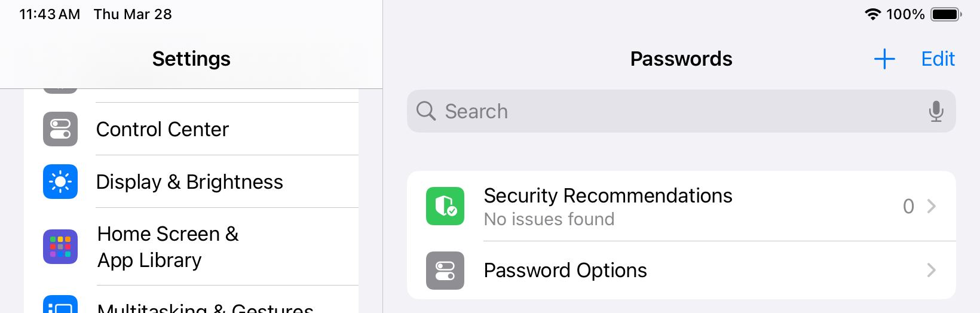
Task: Open Security Recommendations row
Action: coord(657,206)
